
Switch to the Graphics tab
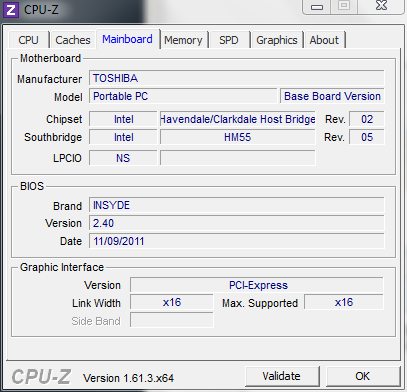(277, 40)
